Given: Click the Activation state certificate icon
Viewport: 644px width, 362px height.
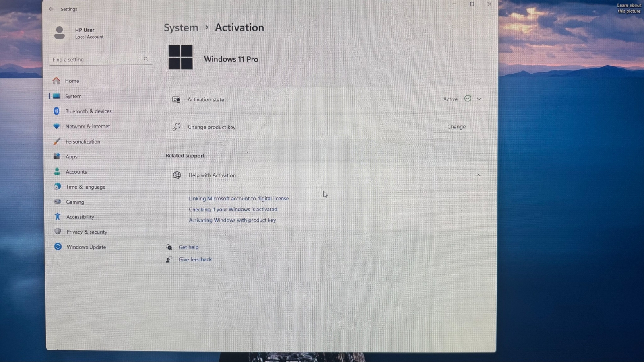Looking at the screenshot, I should coord(176,99).
